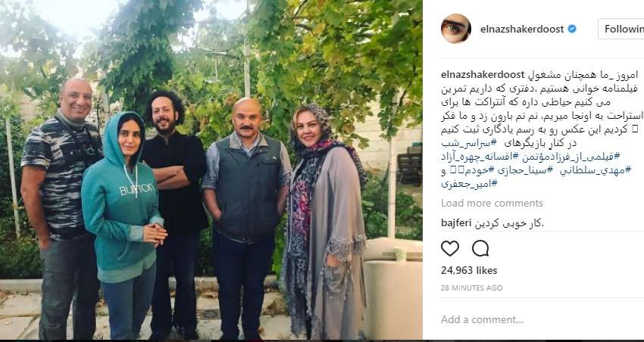Viewport: 644px width, 342px height.
Task: Open the #امیر_جعفری hashtag
Action: (470, 184)
